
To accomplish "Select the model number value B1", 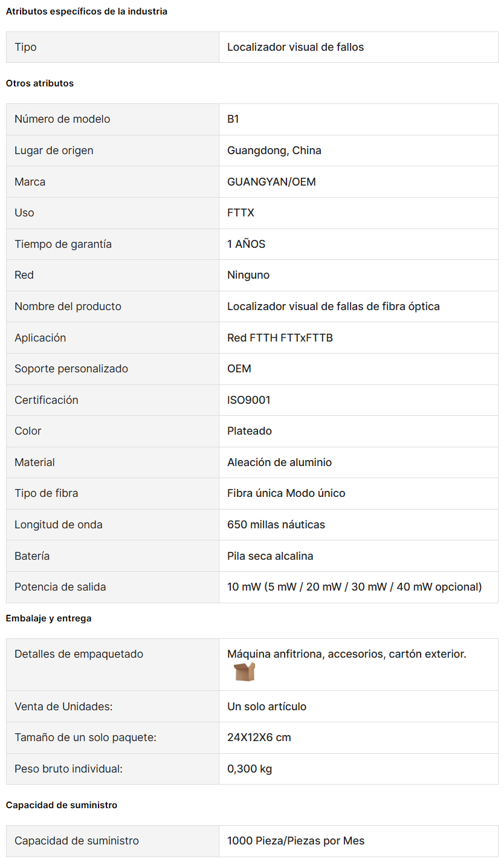I will [x=233, y=119].
